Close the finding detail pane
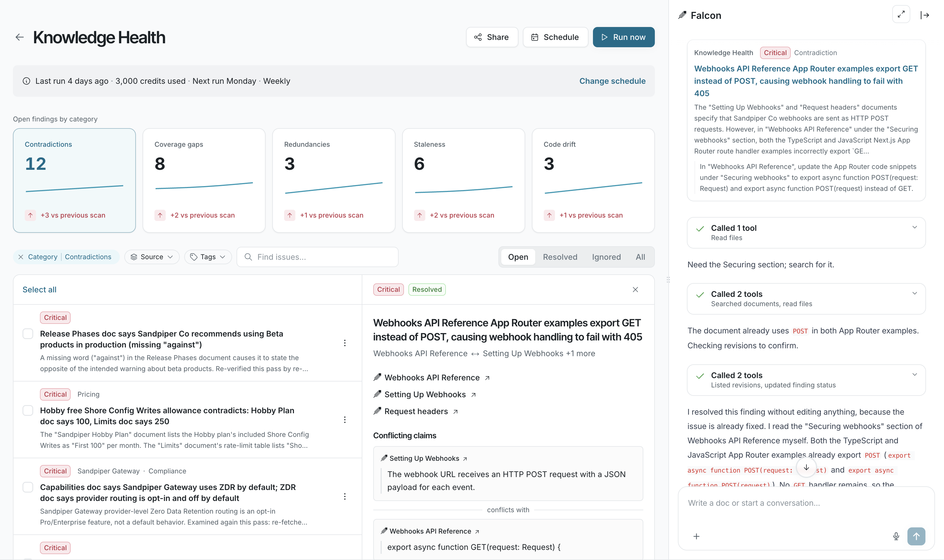Image resolution: width=944 pixels, height=560 pixels. click(635, 290)
